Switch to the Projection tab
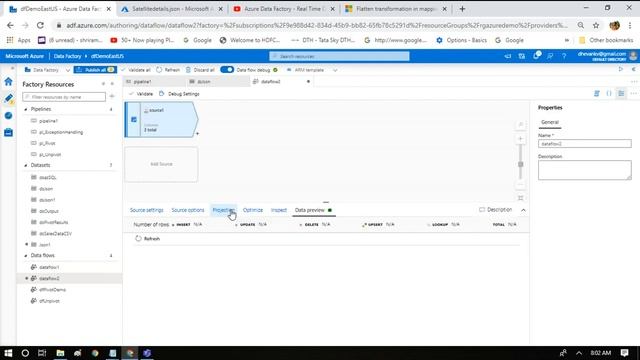Image resolution: width=640 pixels, height=360 pixels. click(223, 210)
